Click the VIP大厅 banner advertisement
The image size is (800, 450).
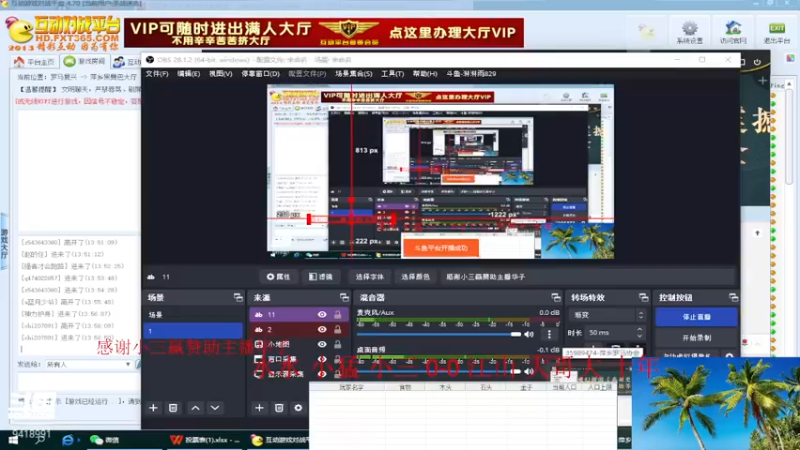coord(324,33)
